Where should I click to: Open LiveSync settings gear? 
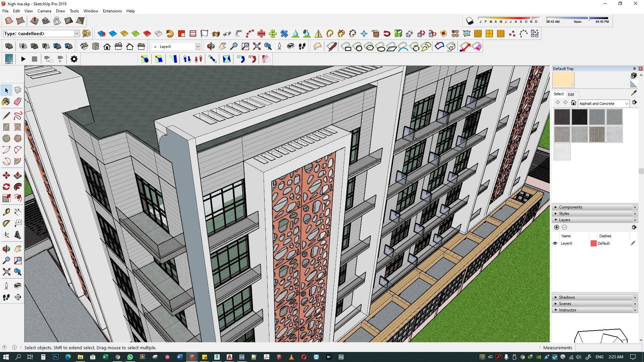click(74, 59)
